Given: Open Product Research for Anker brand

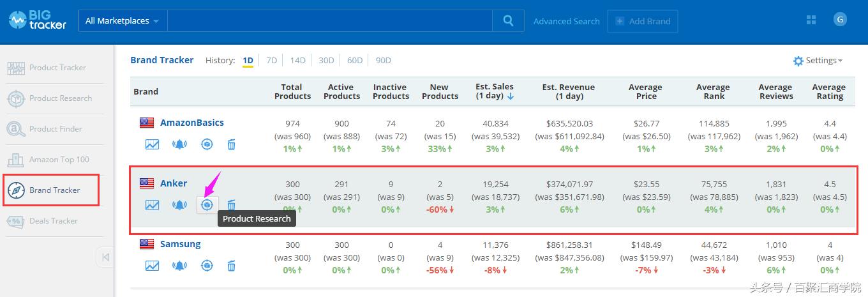Looking at the screenshot, I should (206, 205).
